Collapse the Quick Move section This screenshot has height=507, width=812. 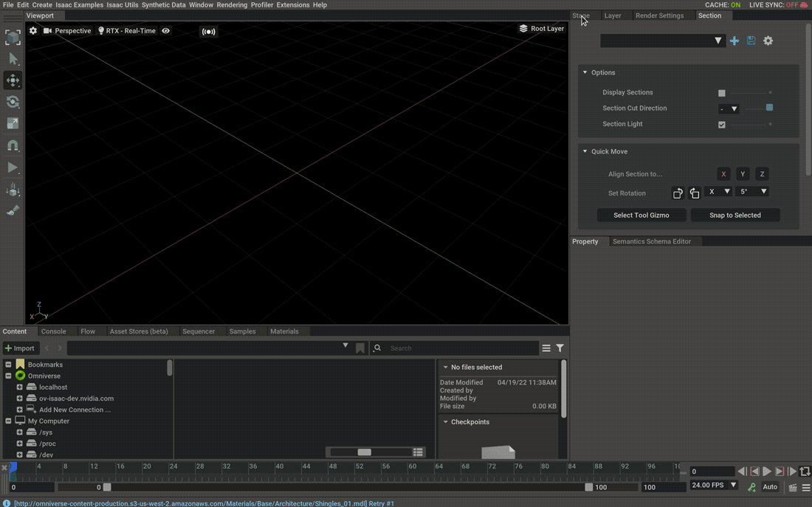[585, 151]
